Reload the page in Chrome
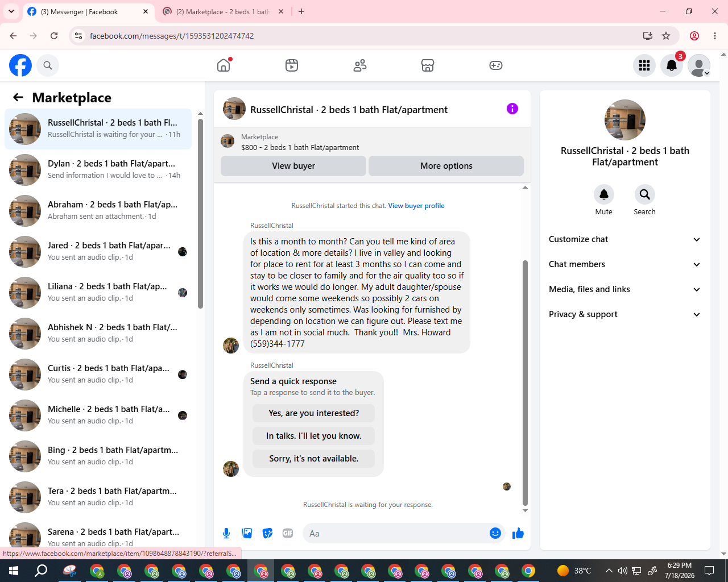Screen dimensions: 728x582 click(x=54, y=36)
